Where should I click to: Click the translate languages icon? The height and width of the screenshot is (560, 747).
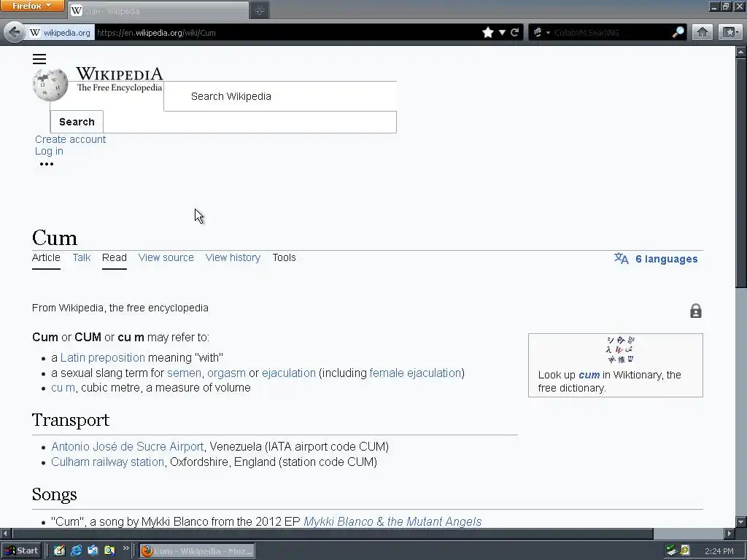click(622, 259)
